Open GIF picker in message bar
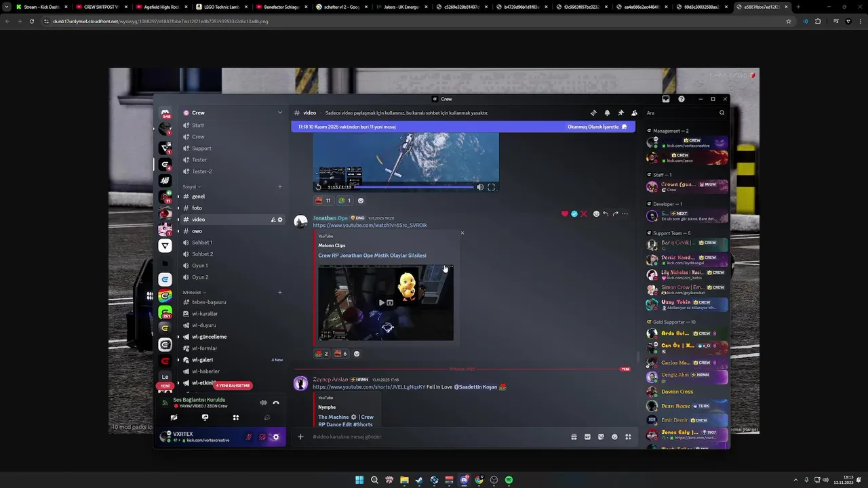The height and width of the screenshot is (488, 868). click(587, 437)
